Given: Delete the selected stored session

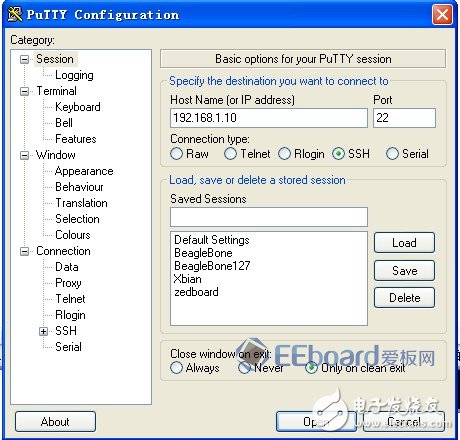Looking at the screenshot, I should coord(404,298).
